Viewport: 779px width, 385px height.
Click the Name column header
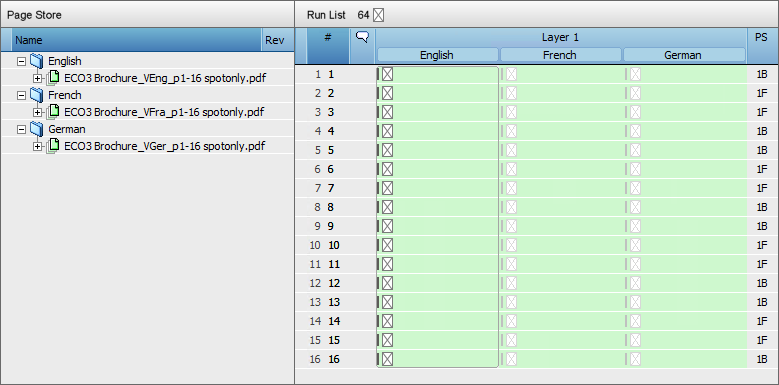pyautogui.click(x=136, y=40)
